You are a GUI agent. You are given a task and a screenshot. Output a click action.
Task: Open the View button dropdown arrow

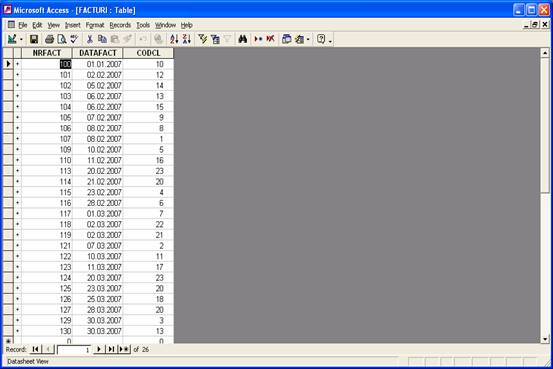21,39
